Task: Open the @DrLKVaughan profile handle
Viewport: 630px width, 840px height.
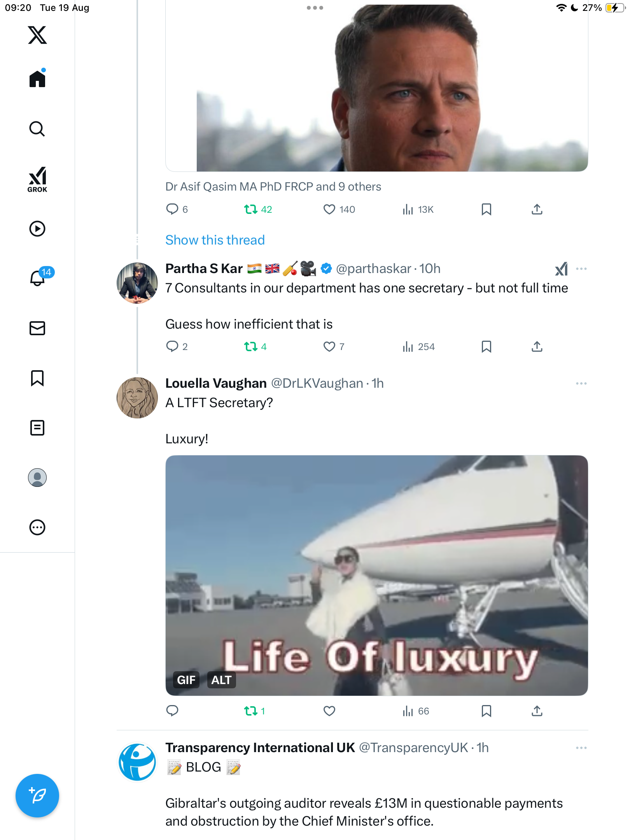Action: (x=317, y=383)
